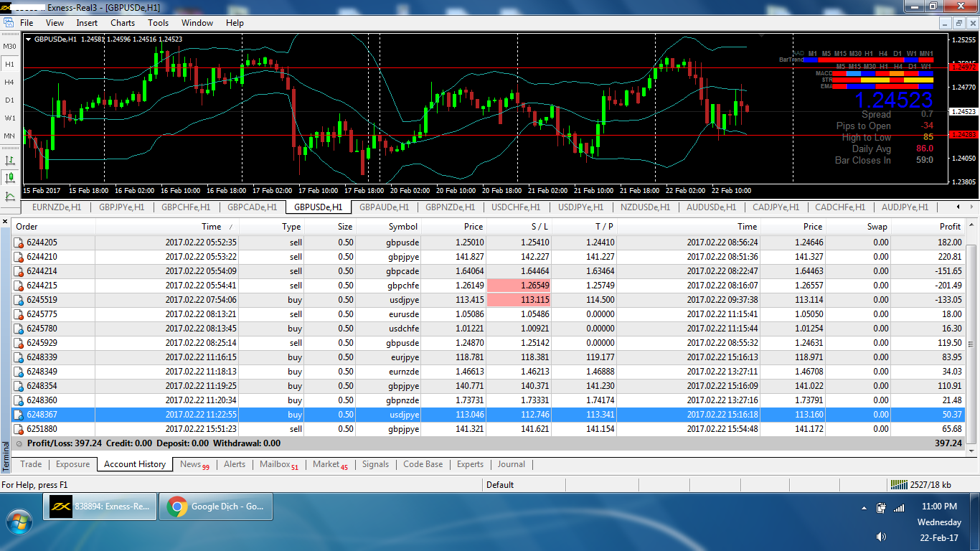Image resolution: width=980 pixels, height=551 pixels.
Task: Toggle the H4 timeframe button
Action: 9,83
